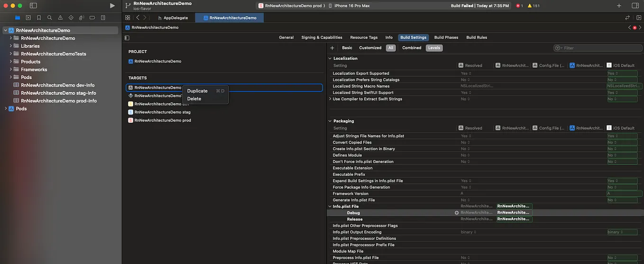Collapse the RnNewArchitectureDemo root project
Viewport: 644px width, 264px height.
point(5,30)
